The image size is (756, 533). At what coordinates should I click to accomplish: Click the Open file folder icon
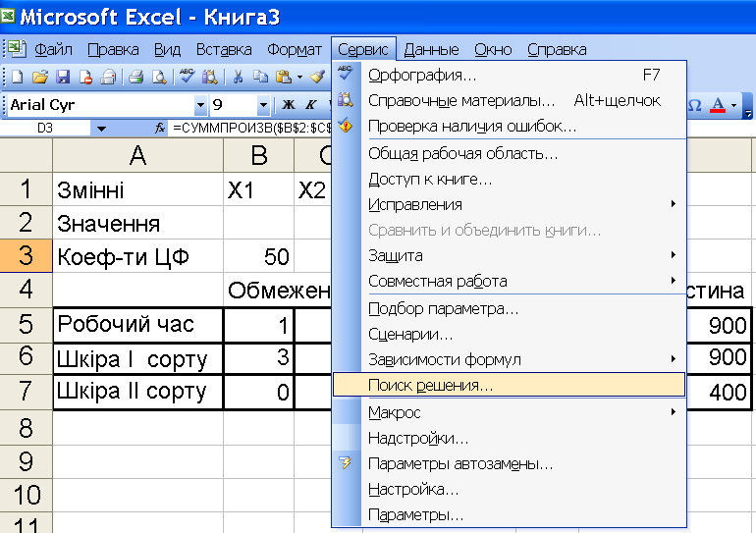(x=40, y=78)
